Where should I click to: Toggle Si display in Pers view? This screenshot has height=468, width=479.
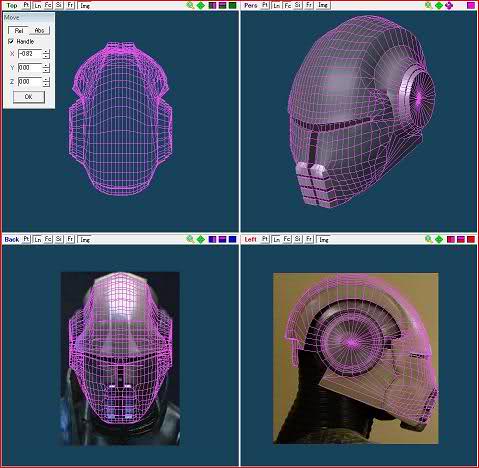(x=298, y=6)
